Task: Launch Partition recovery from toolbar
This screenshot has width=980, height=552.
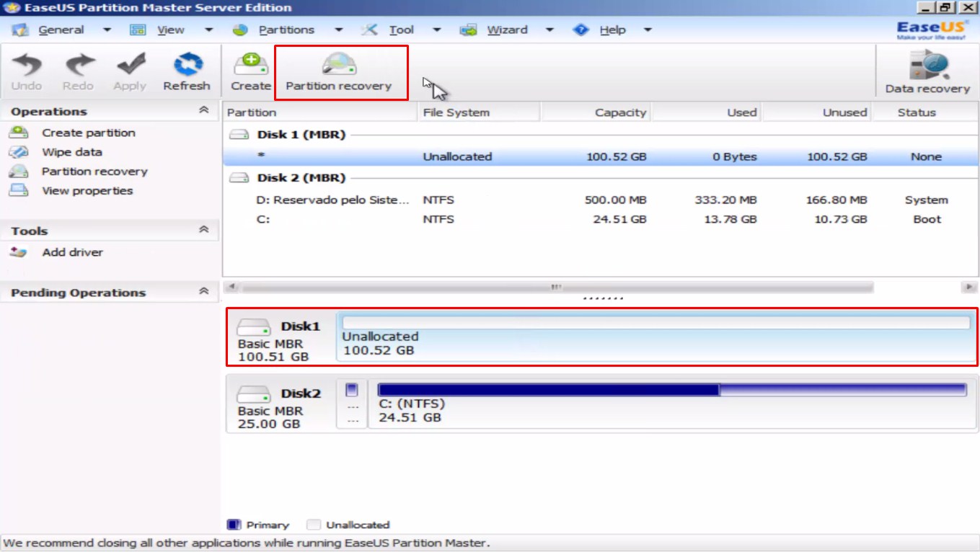Action: [x=339, y=71]
